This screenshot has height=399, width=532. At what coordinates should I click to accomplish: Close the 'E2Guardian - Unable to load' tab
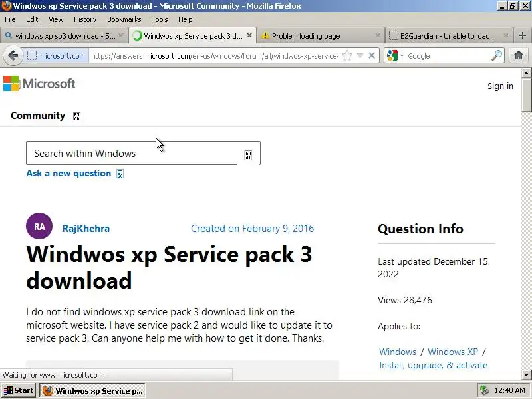click(x=505, y=35)
